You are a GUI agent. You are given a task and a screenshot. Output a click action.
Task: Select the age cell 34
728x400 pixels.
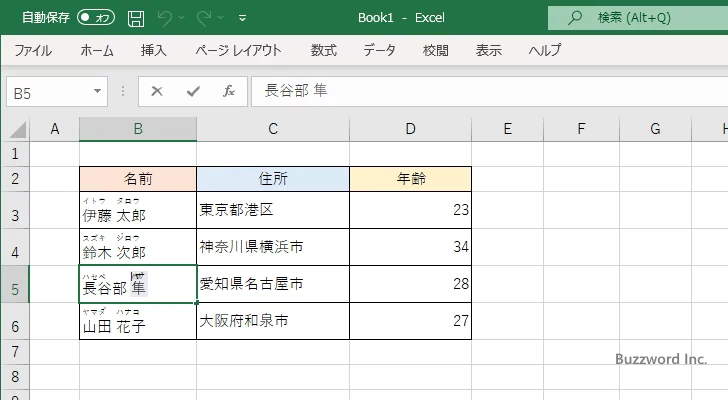pos(410,247)
